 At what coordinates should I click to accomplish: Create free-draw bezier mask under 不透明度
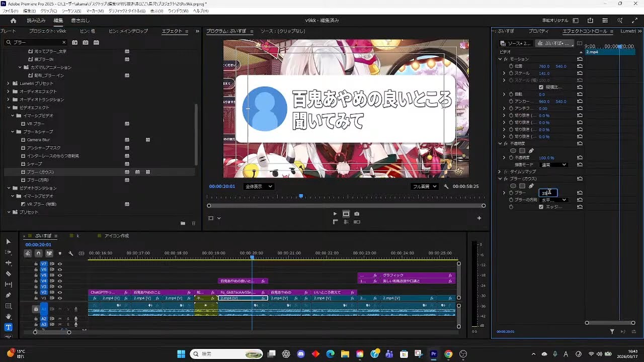[x=531, y=151]
